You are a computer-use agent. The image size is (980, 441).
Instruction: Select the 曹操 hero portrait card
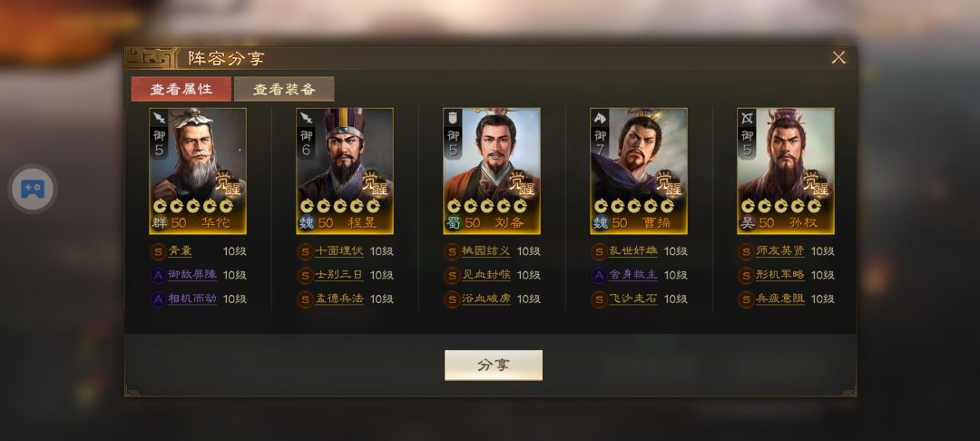tap(639, 171)
